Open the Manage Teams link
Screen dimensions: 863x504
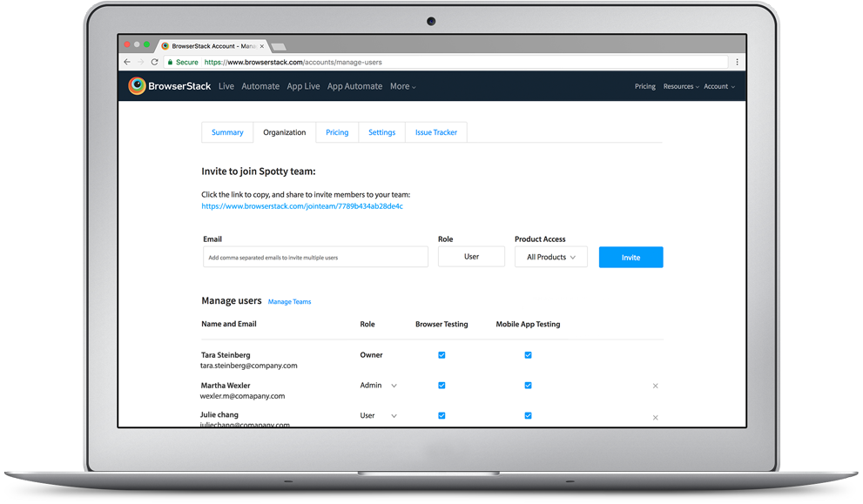click(289, 300)
